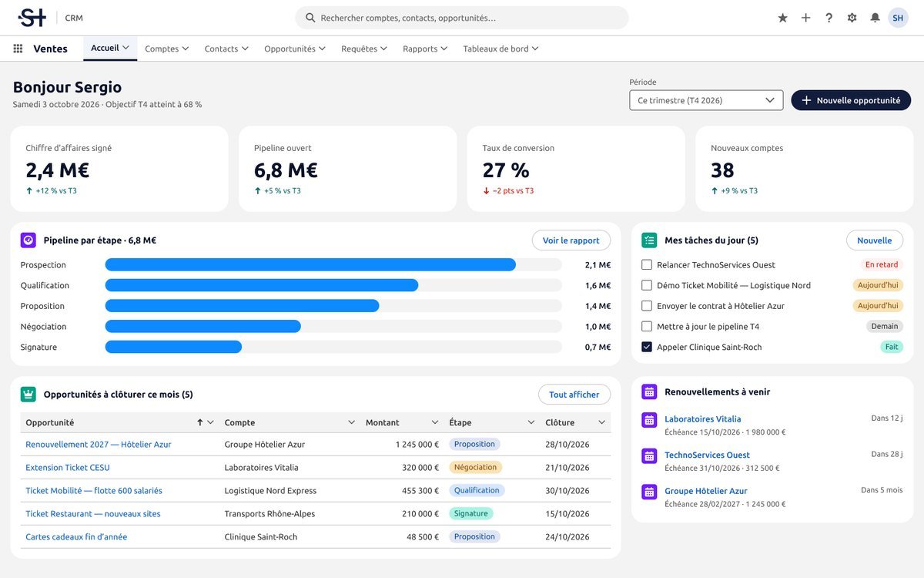Click the sort arrow in Opportunité column
This screenshot has height=578, width=924.
click(199, 422)
